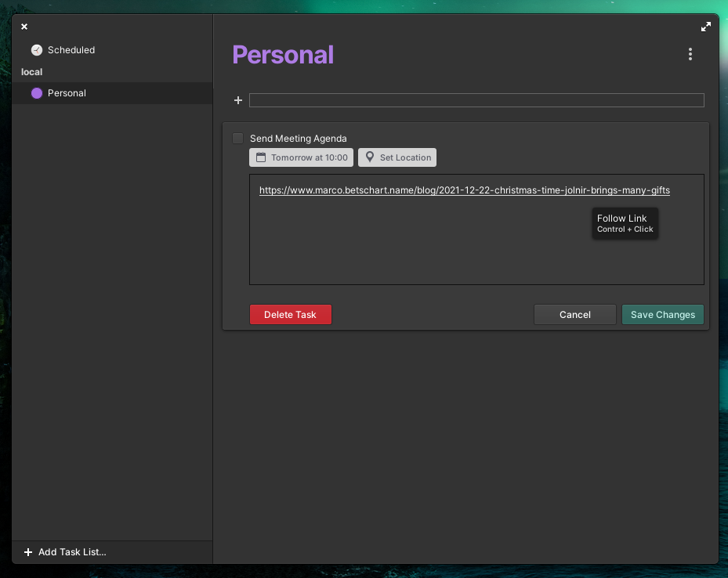Open the Set Location dialog
The width and height of the screenshot is (728, 578).
(397, 157)
